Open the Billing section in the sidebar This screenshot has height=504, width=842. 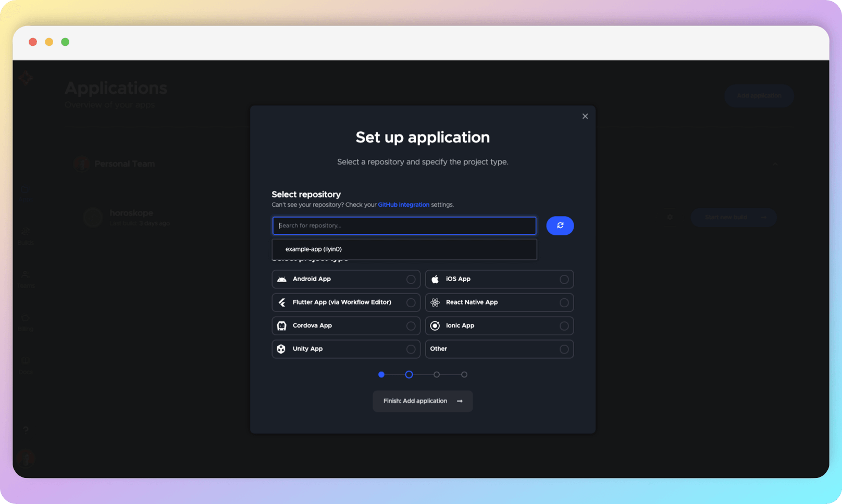point(26,321)
